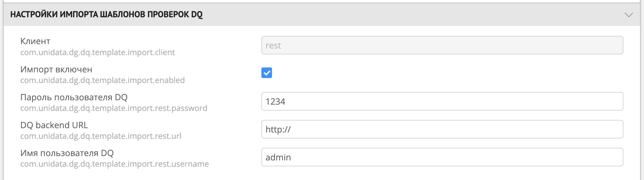Image resolution: width=644 pixels, height=180 pixels.
Task: Click the admin value text
Action: tap(278, 157)
